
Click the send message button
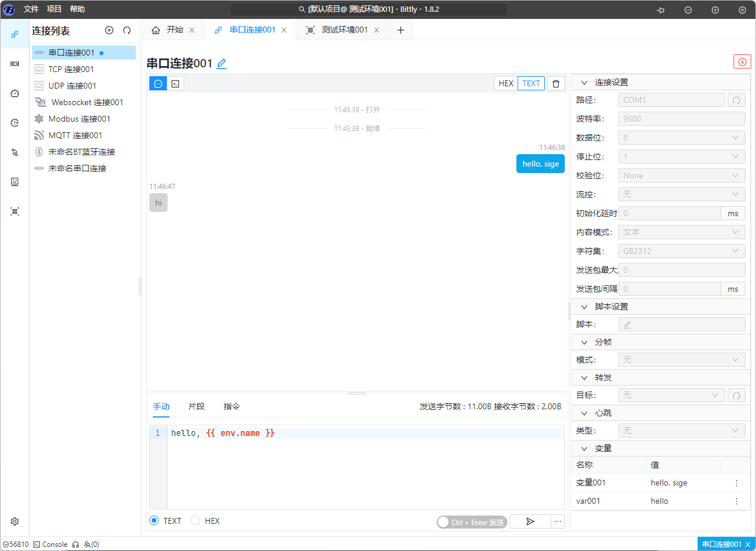[529, 521]
